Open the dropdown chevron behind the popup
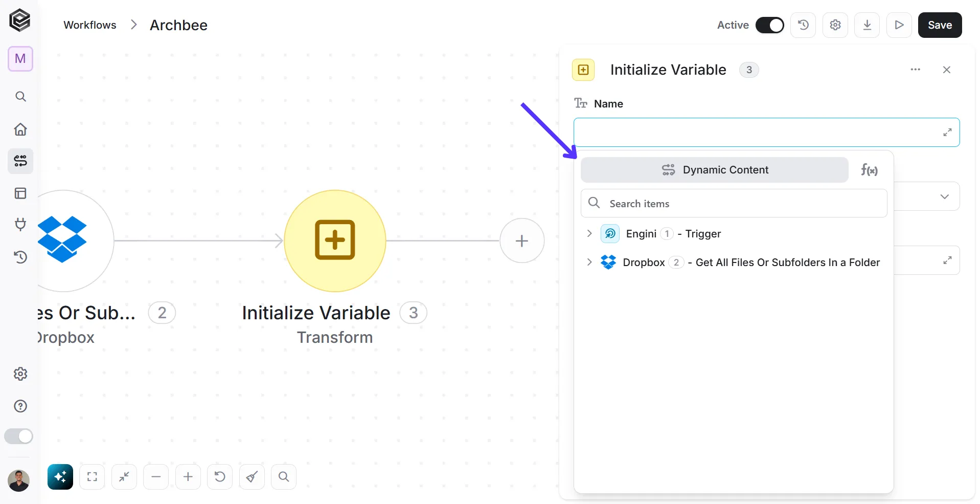The image size is (980, 504). pyautogui.click(x=944, y=196)
